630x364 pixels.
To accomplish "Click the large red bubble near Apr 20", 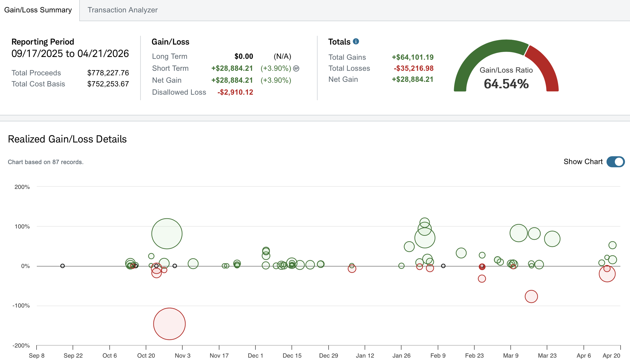I will click(607, 276).
